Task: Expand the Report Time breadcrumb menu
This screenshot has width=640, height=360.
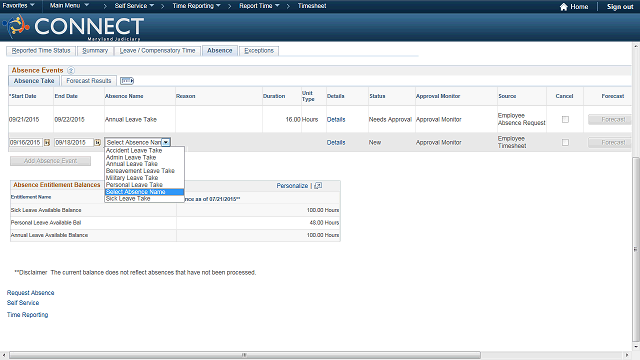Action: (x=259, y=6)
